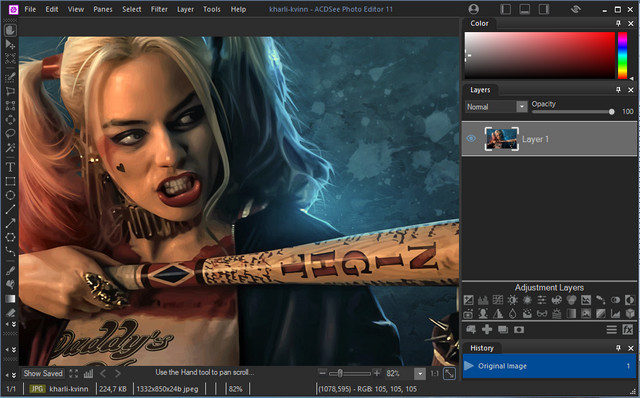Zoom in with the plus button

pyautogui.click(x=377, y=373)
